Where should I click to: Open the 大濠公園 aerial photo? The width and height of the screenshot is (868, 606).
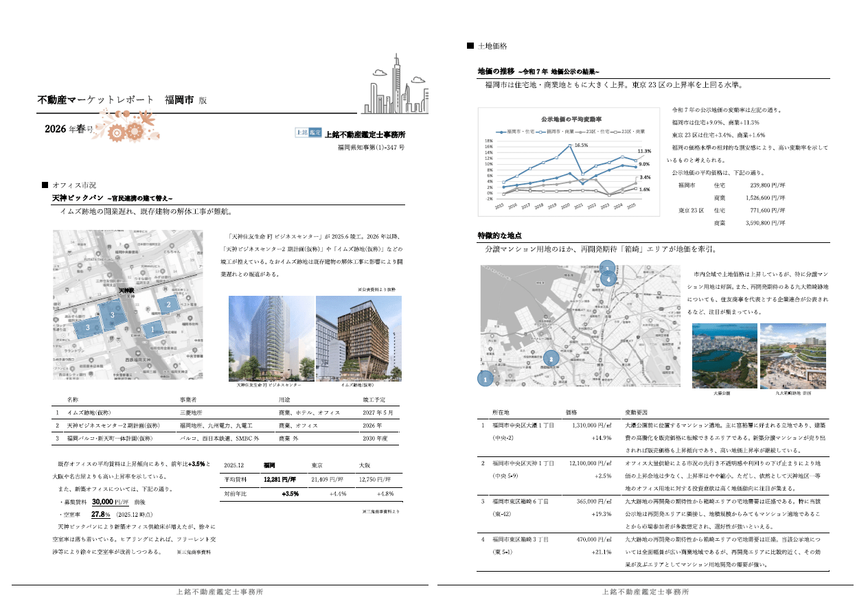[724, 356]
